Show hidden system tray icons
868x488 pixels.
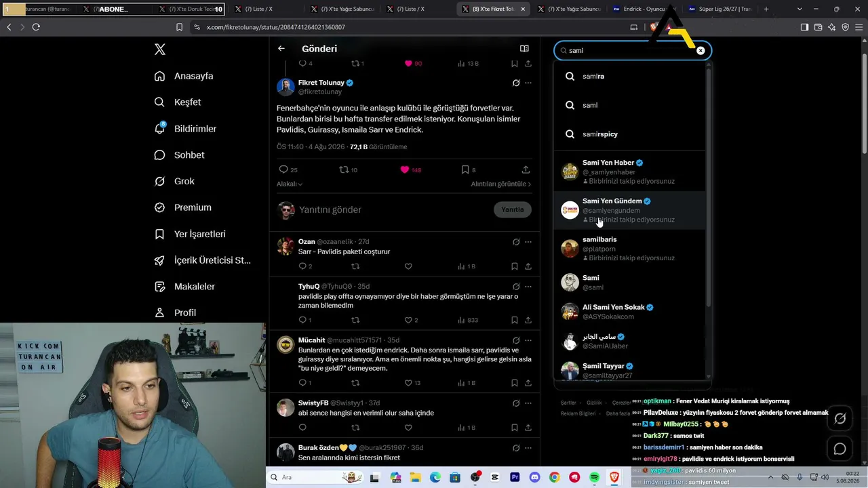tap(771, 478)
